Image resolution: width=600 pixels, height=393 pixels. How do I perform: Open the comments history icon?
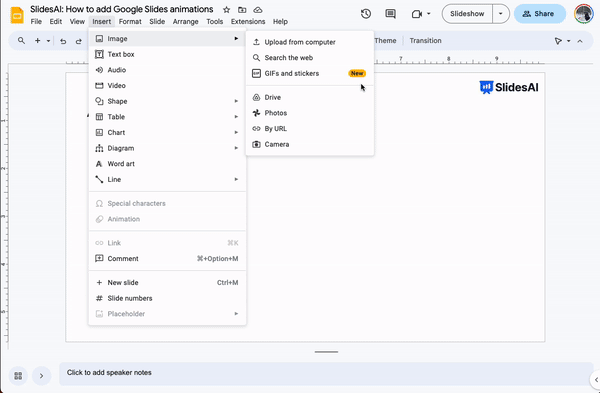pos(390,14)
